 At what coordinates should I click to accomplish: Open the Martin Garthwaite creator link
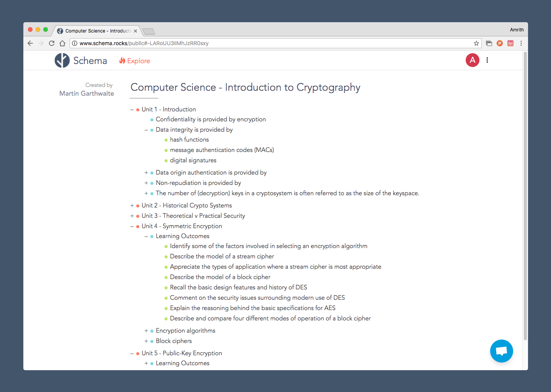tap(86, 93)
